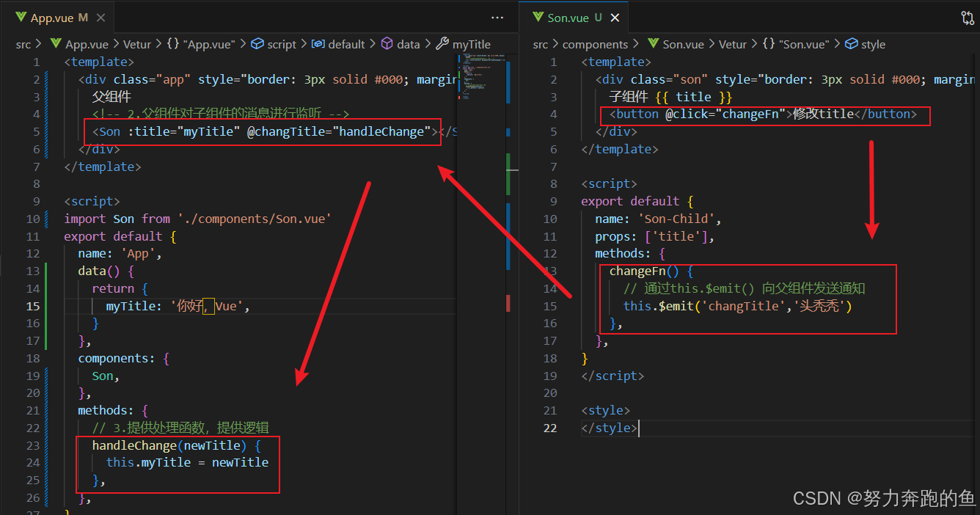The height and width of the screenshot is (515, 980).
Task: Click line number 10 in App.vue
Action: [x=32, y=219]
